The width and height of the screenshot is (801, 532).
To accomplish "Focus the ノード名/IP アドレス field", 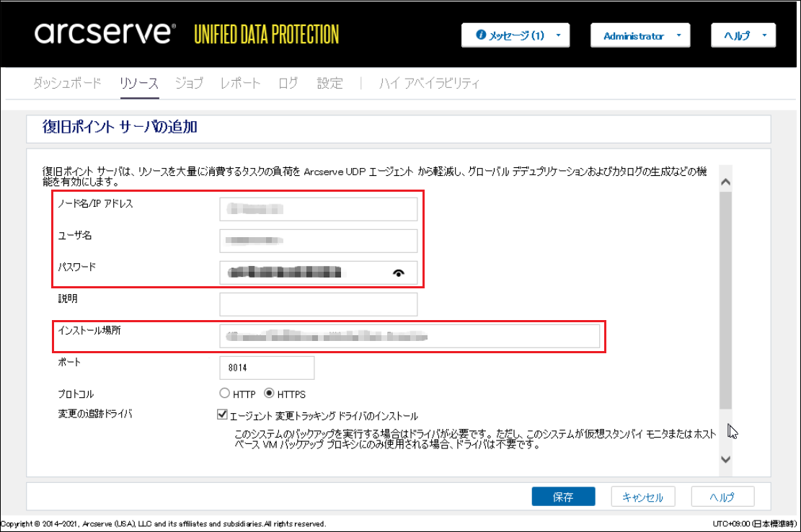I will [318, 209].
